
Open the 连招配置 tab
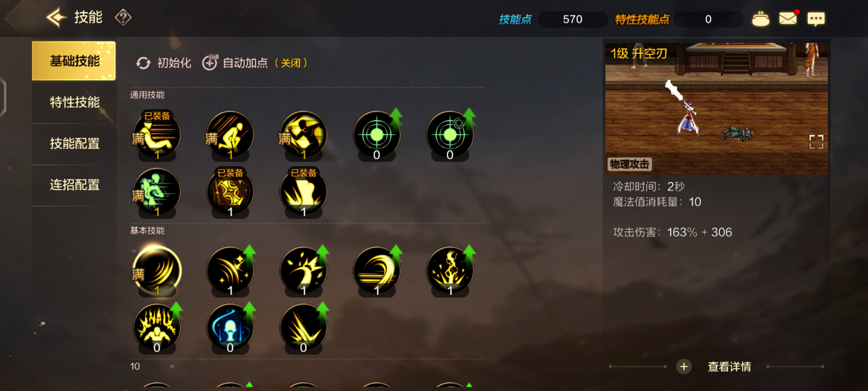[74, 185]
